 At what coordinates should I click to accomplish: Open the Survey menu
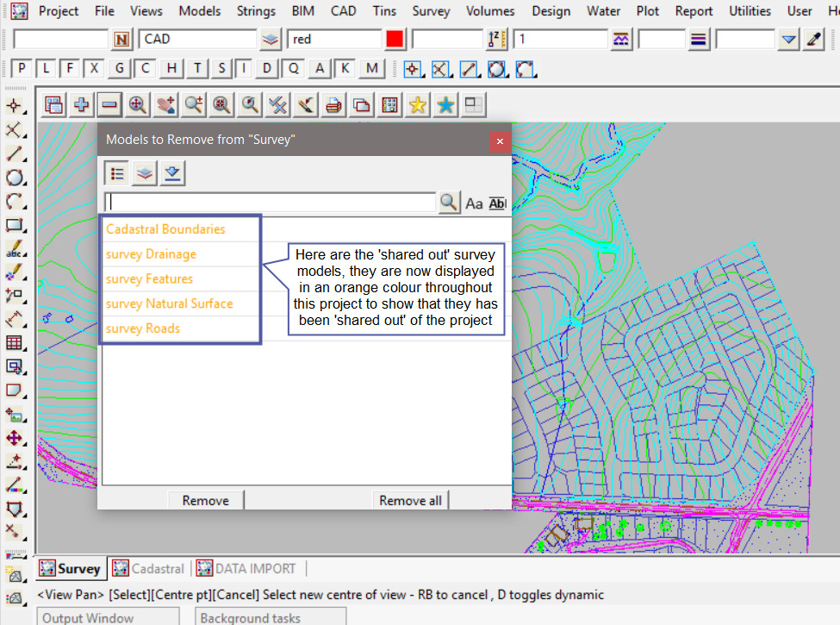pyautogui.click(x=431, y=11)
